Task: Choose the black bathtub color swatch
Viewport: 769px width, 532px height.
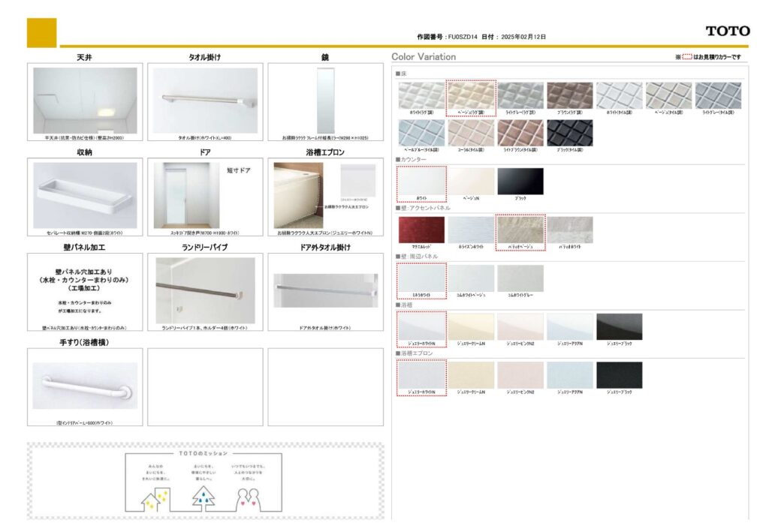Action: tap(619, 326)
